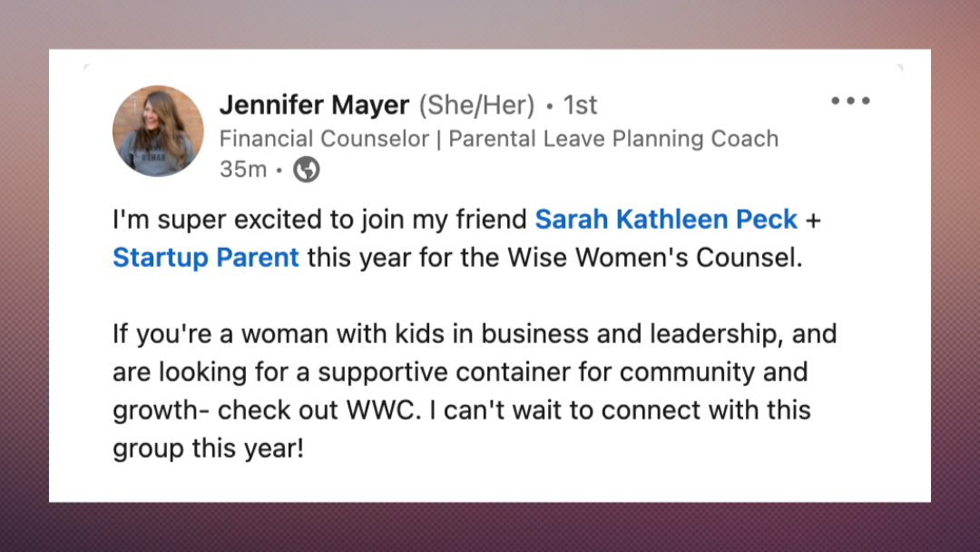Click the corner mark at the card's top-right
980x552 pixels.
tap(899, 67)
